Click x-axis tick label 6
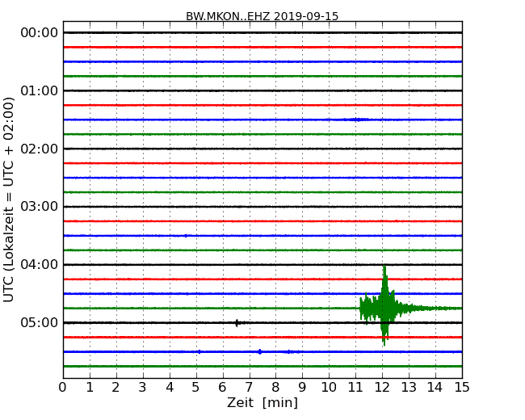 222,388
